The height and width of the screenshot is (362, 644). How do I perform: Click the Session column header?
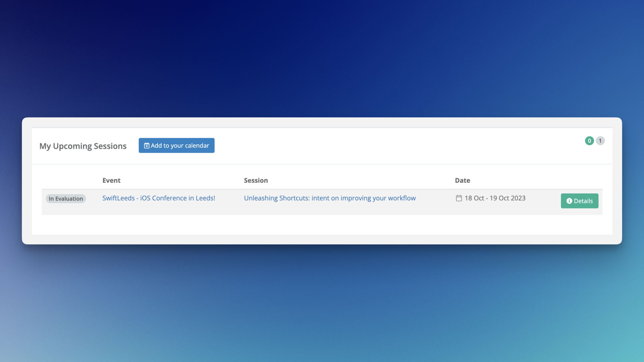click(256, 180)
